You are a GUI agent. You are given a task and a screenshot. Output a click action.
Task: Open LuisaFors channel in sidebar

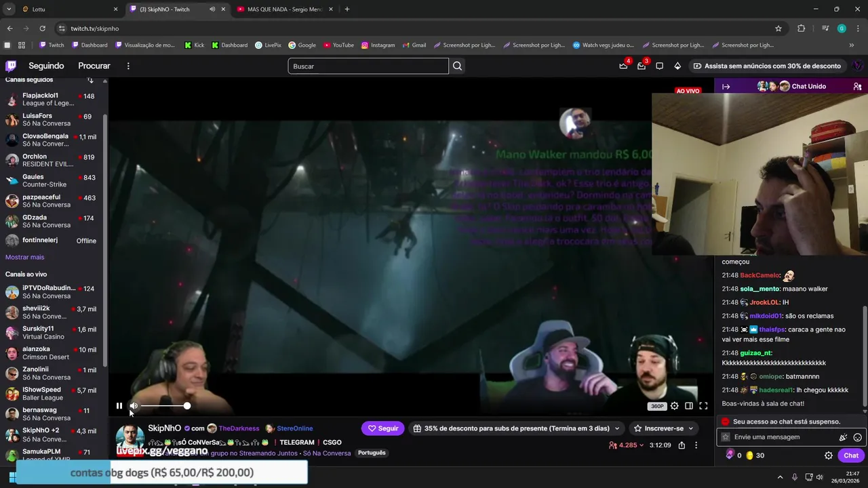click(x=52, y=119)
